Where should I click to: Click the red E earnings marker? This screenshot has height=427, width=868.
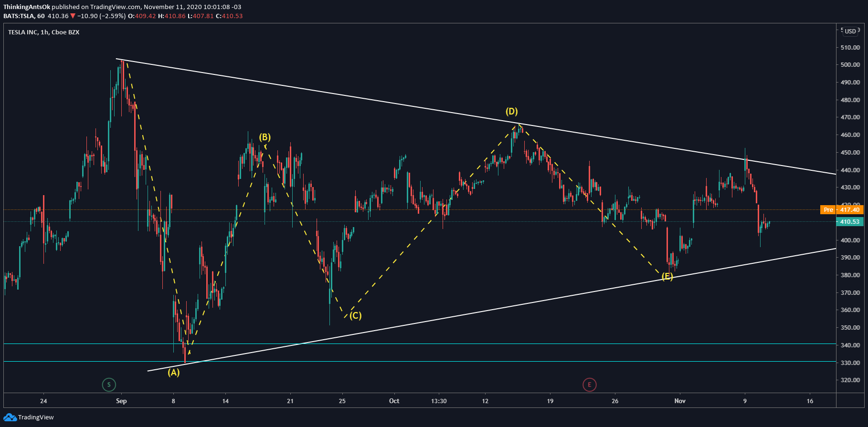(x=590, y=385)
